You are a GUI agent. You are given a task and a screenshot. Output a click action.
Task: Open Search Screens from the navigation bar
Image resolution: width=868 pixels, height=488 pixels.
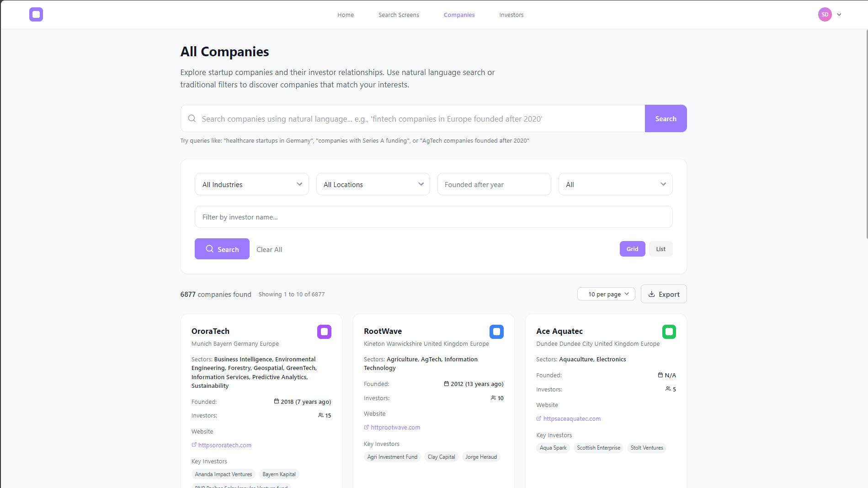pyautogui.click(x=398, y=15)
